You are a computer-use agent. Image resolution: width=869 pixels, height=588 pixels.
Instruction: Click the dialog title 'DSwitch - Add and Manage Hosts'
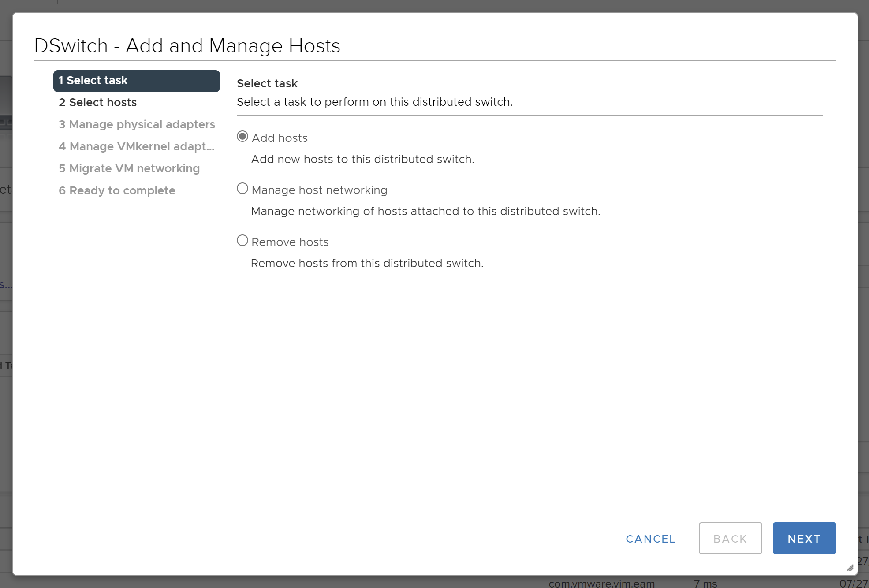pos(187,46)
